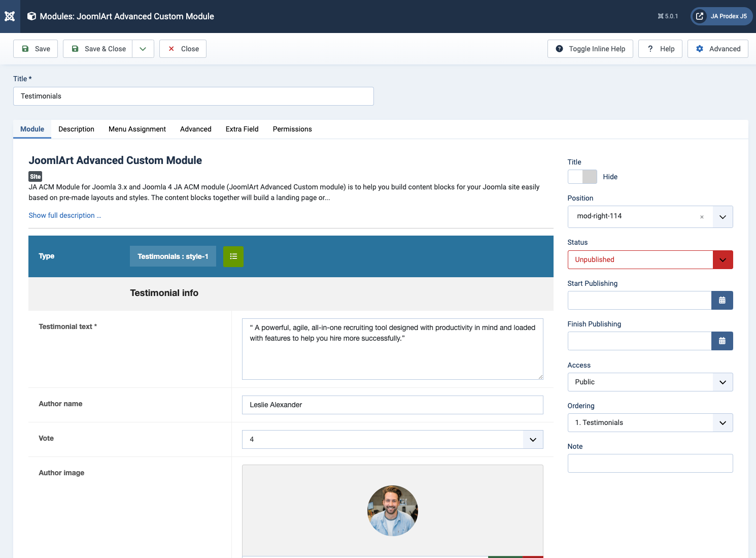The image size is (756, 558).
Task: Click the Author name field
Action: [x=393, y=405]
